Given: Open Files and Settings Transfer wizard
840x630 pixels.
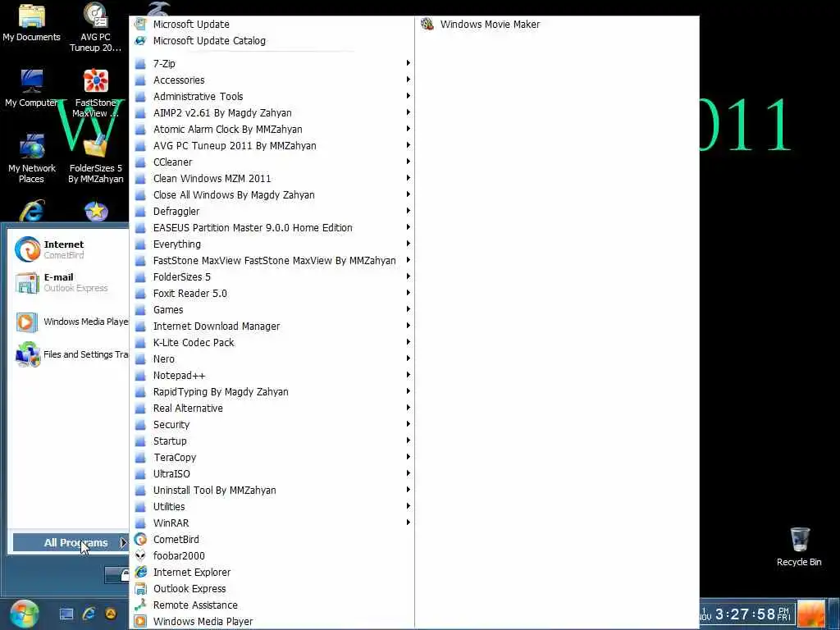Looking at the screenshot, I should coord(71,354).
